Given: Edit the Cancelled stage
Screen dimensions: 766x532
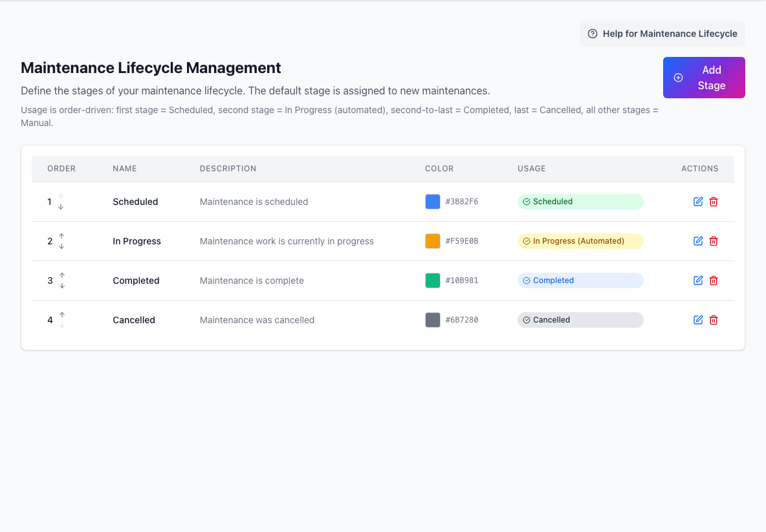Looking at the screenshot, I should point(698,320).
